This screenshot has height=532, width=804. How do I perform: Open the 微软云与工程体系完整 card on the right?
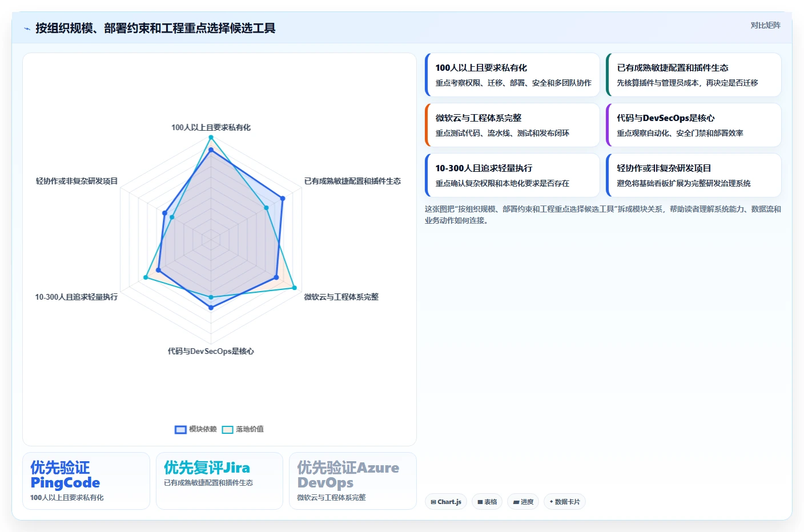point(512,125)
